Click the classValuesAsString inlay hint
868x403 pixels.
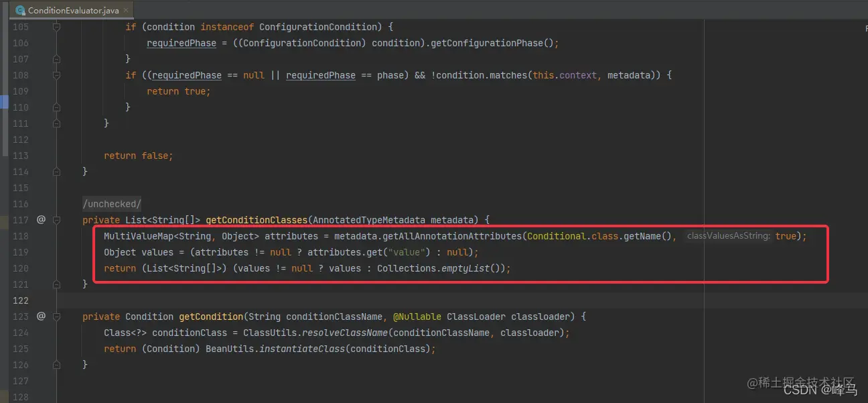tap(728, 236)
